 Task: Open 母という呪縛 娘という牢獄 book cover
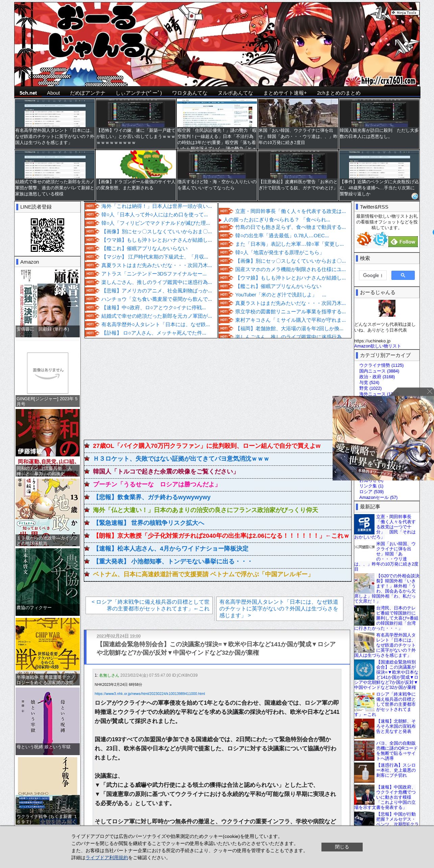[48, 721]
